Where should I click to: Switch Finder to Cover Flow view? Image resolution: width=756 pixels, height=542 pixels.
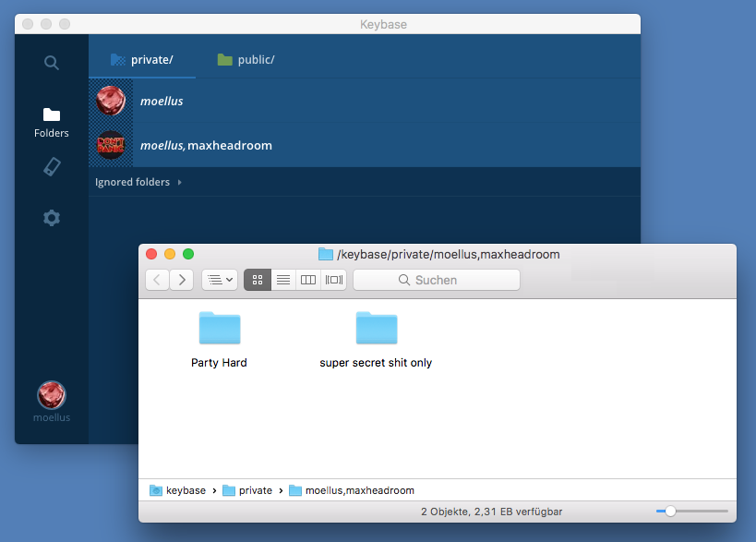coord(334,280)
